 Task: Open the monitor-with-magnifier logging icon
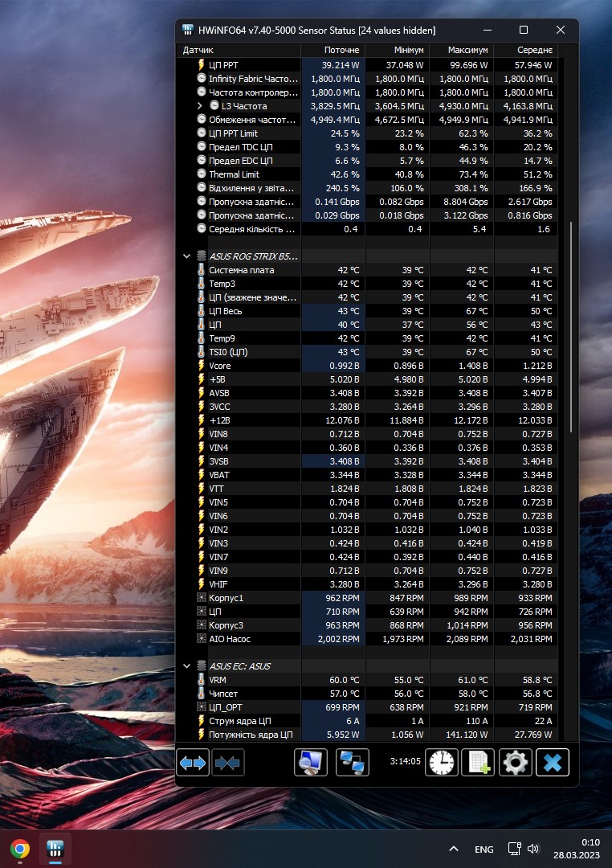(x=311, y=763)
